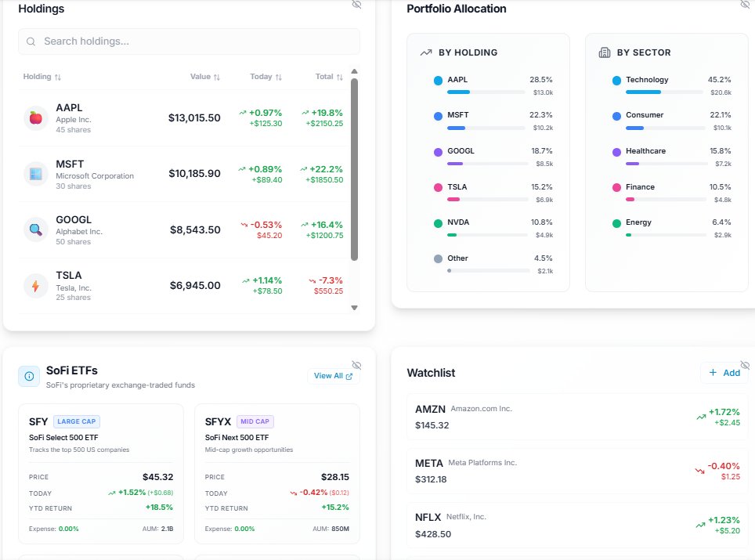This screenshot has height=560, width=755.
Task: Click the TSLA lightning bolt icon
Action: point(35,286)
